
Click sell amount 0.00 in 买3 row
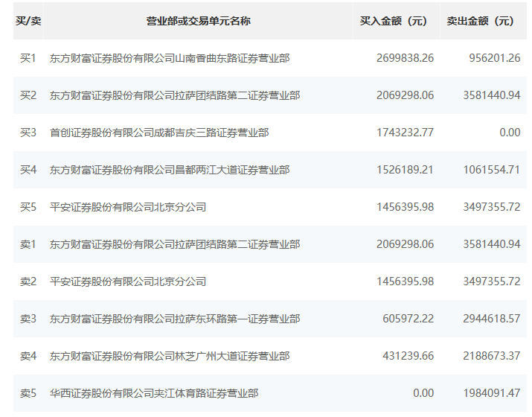point(510,133)
